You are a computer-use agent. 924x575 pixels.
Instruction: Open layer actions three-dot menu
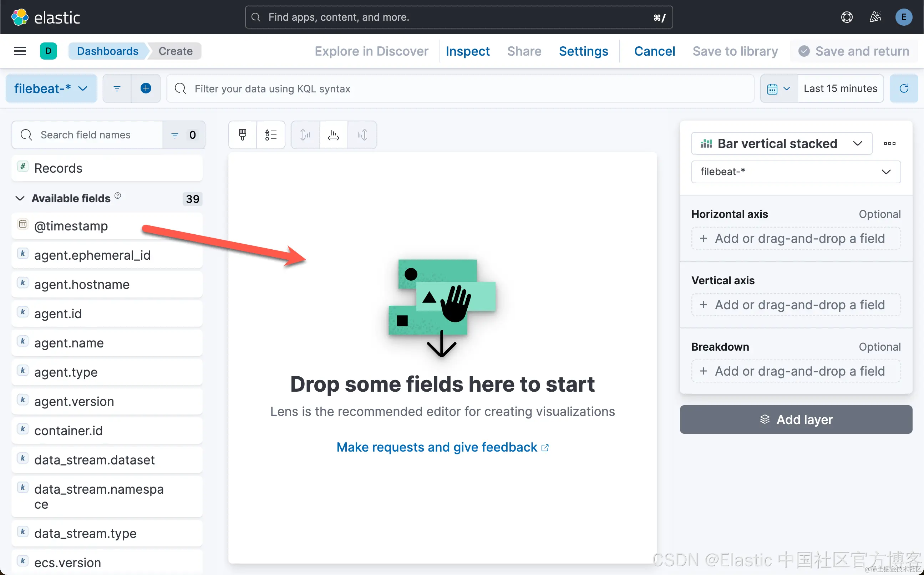tap(889, 143)
